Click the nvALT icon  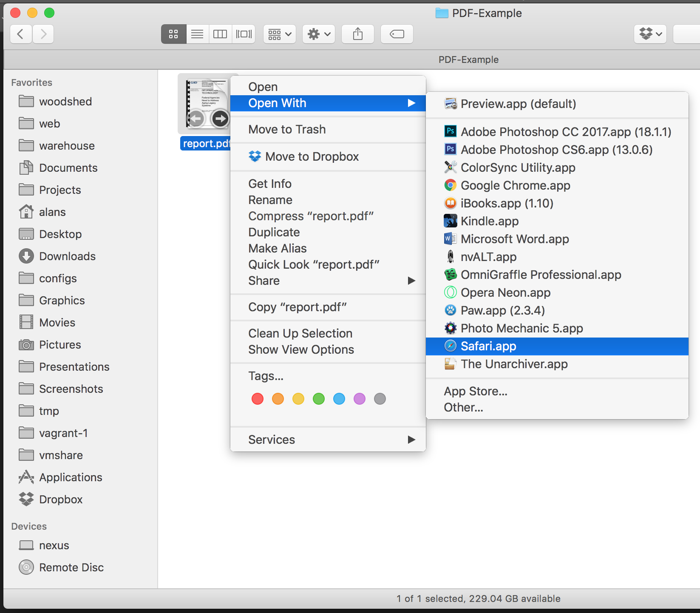pyautogui.click(x=451, y=256)
